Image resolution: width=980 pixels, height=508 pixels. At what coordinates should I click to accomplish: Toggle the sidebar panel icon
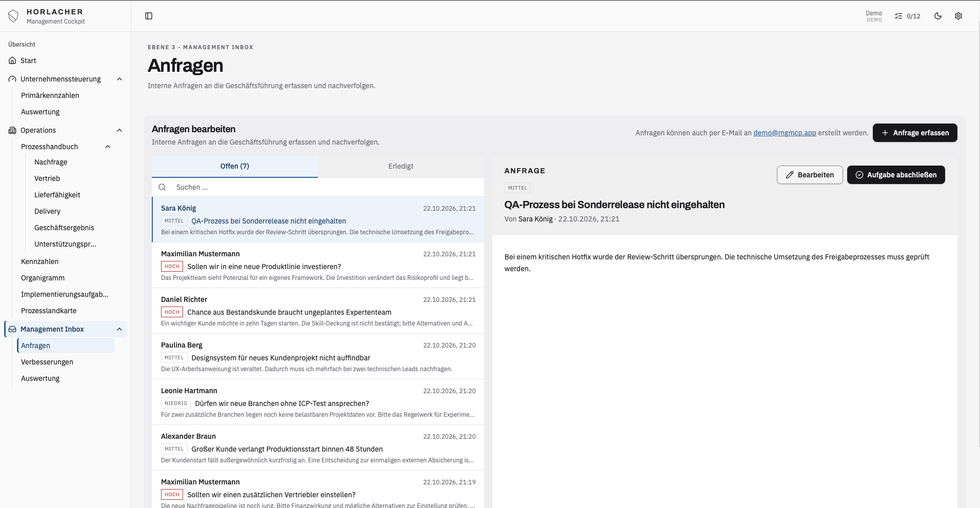coord(149,16)
